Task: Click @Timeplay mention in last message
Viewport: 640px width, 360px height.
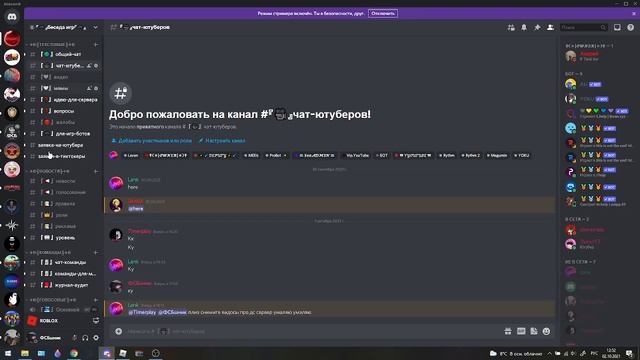Action: click(x=142, y=312)
